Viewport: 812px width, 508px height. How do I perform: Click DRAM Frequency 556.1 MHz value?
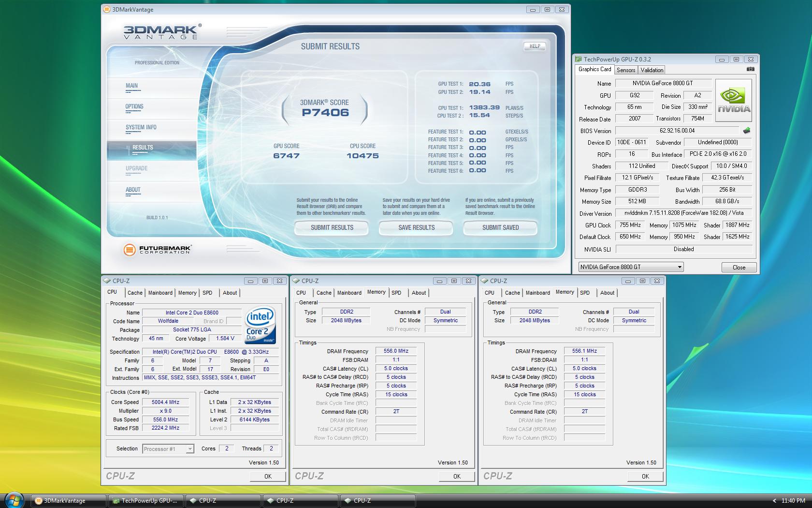point(584,351)
